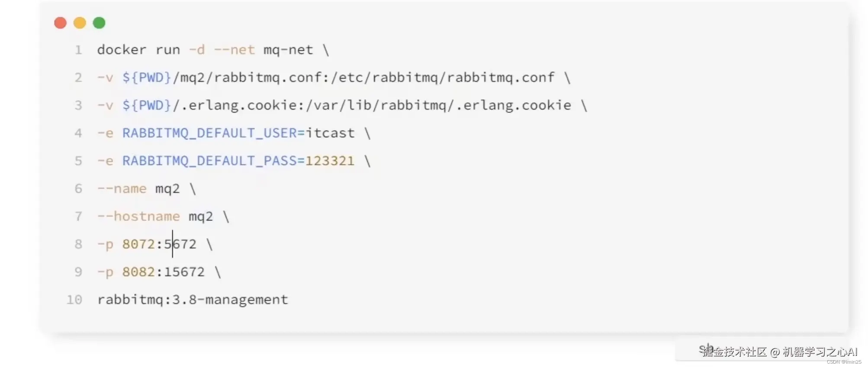Click the rabbitmq:3.8-management image name

(193, 300)
